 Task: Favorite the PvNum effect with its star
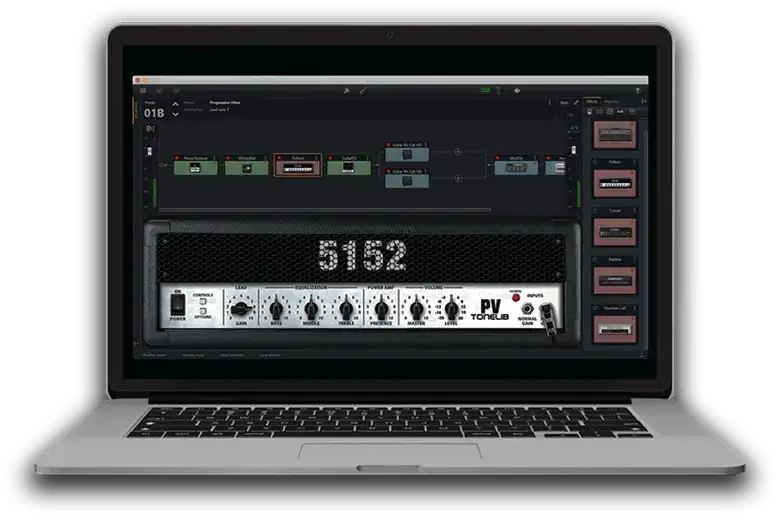tap(595, 162)
